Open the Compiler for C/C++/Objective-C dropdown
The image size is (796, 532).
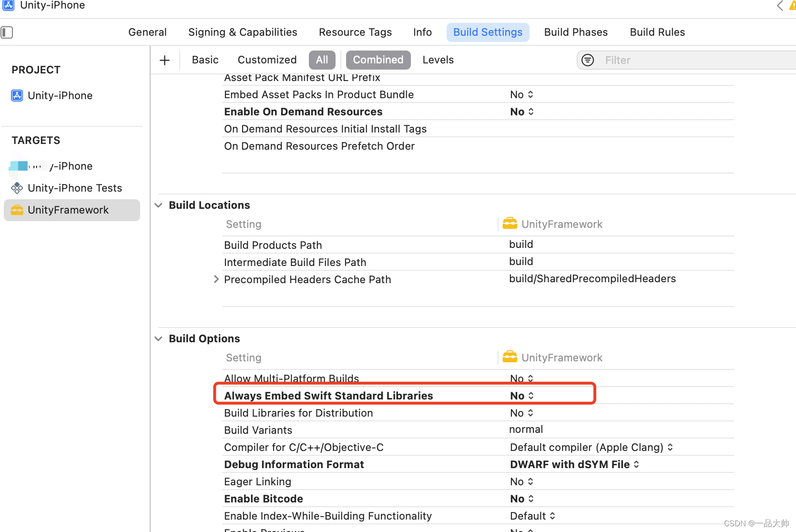(x=592, y=448)
